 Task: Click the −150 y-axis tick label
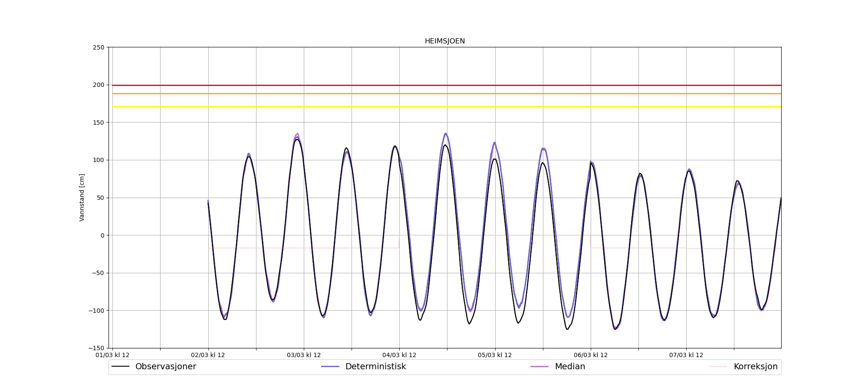[x=96, y=348]
